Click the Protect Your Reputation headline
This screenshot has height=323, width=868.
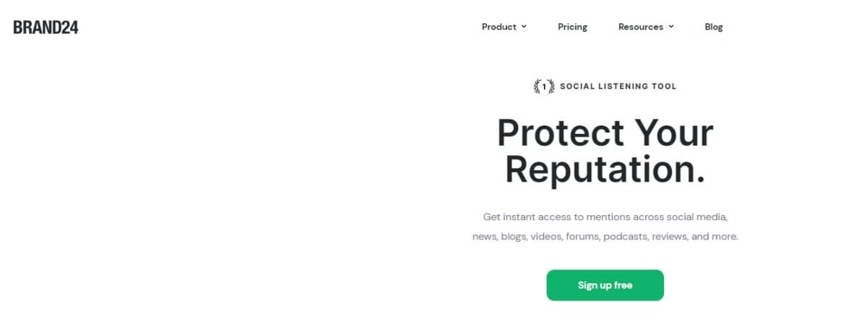605,151
